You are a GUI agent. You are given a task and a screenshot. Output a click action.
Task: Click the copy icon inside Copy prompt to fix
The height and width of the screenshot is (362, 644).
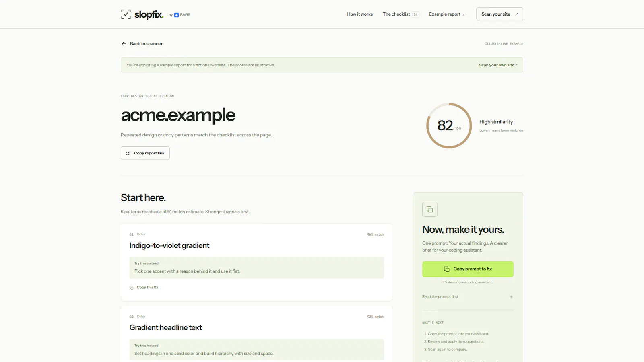(x=446, y=269)
